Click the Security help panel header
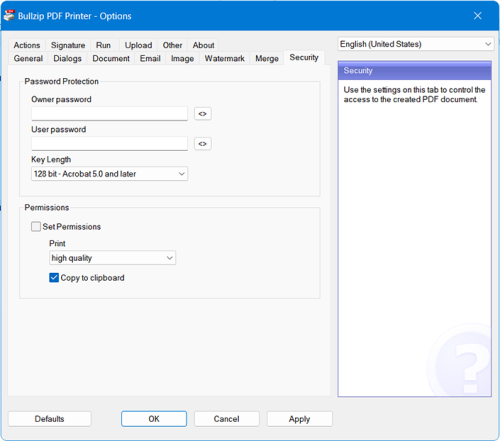Screen dimensions: 500x441 click(x=415, y=71)
